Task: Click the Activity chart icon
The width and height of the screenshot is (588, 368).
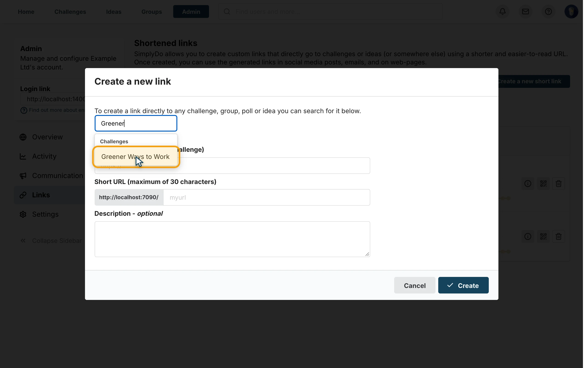Action: click(23, 156)
